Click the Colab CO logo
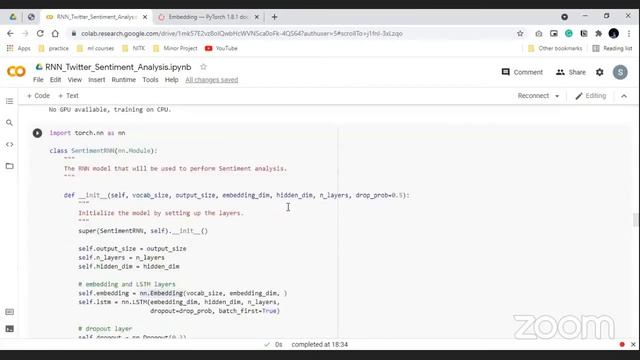The width and height of the screenshot is (640, 360). [16, 72]
